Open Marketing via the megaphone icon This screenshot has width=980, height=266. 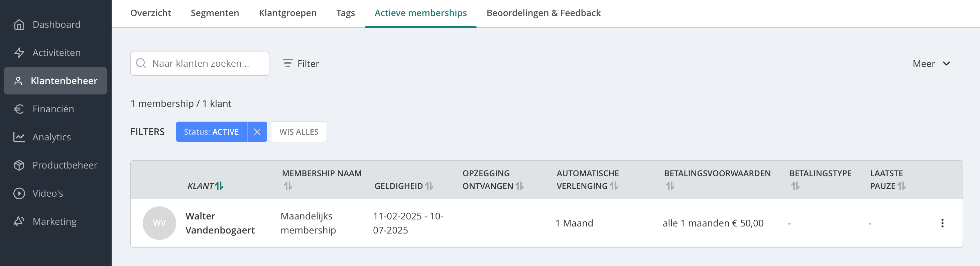pyautogui.click(x=19, y=221)
